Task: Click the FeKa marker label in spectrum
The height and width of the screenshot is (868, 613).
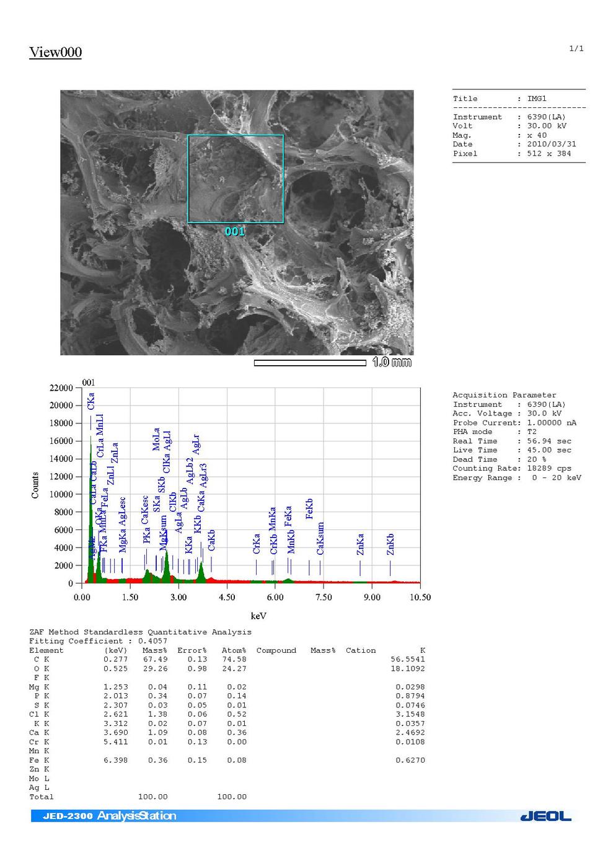Action: click(288, 516)
